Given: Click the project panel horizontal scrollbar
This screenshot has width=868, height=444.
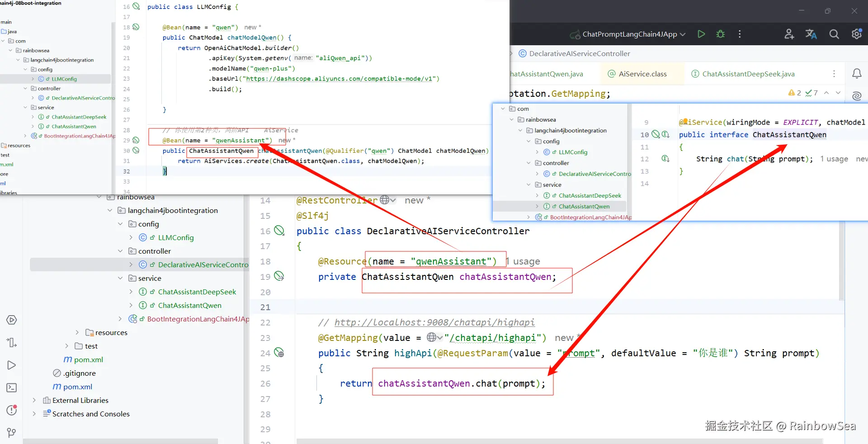Looking at the screenshot, I should pos(120,441).
